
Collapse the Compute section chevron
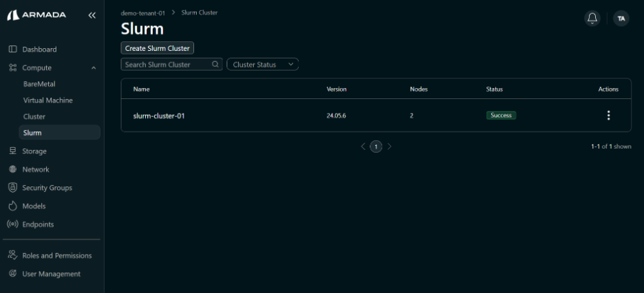(94, 67)
